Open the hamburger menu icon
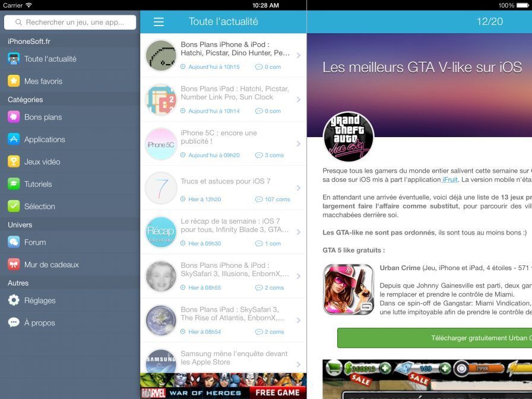 click(x=159, y=22)
